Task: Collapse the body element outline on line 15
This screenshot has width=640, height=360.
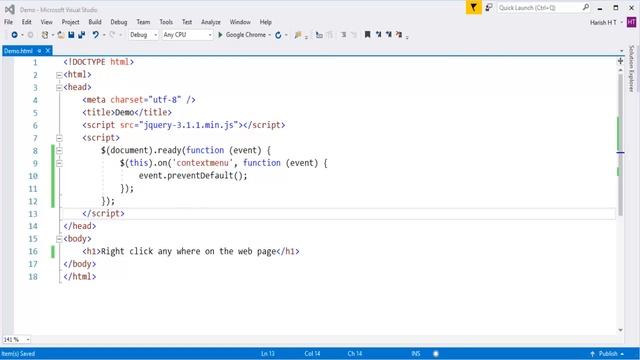Action: coord(59,239)
